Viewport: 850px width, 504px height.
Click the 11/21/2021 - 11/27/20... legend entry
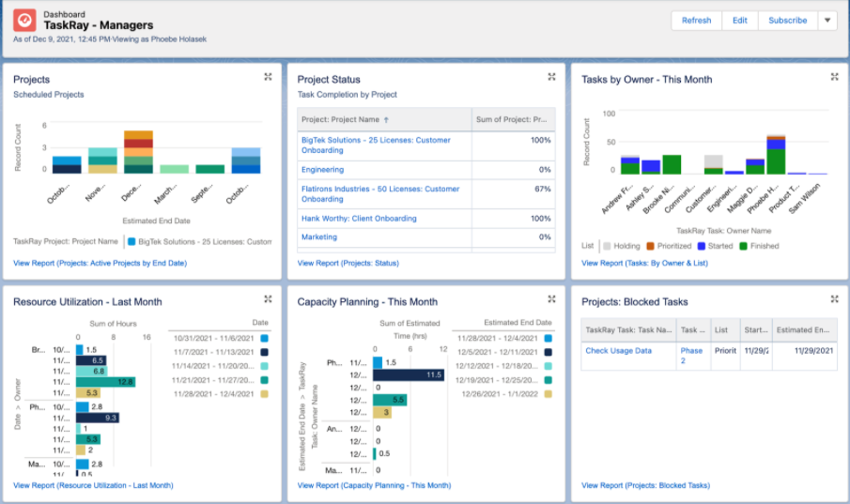(x=220, y=380)
